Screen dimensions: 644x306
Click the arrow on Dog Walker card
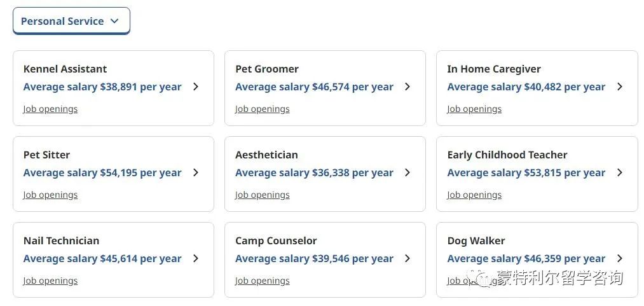(620, 258)
